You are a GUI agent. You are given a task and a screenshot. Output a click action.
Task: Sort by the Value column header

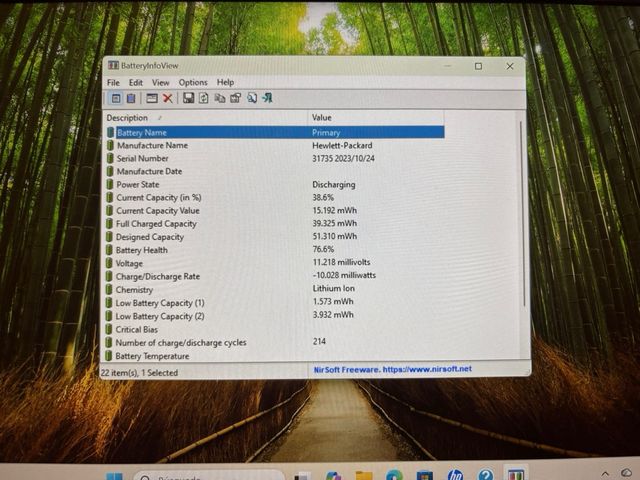376,118
